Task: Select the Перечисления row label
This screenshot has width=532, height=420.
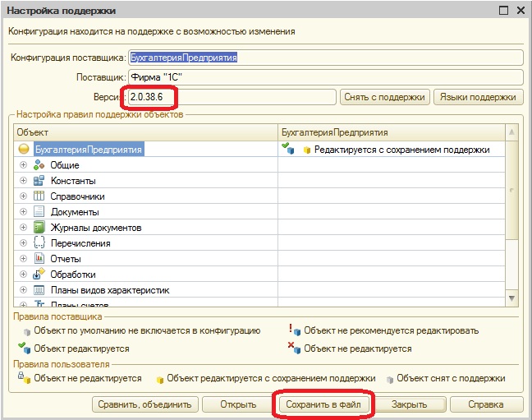Action: (80, 243)
